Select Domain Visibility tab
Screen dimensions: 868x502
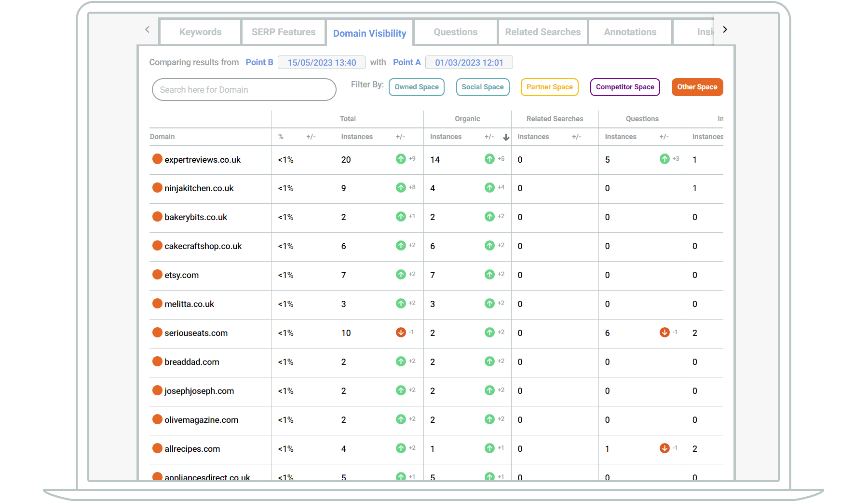coord(370,33)
